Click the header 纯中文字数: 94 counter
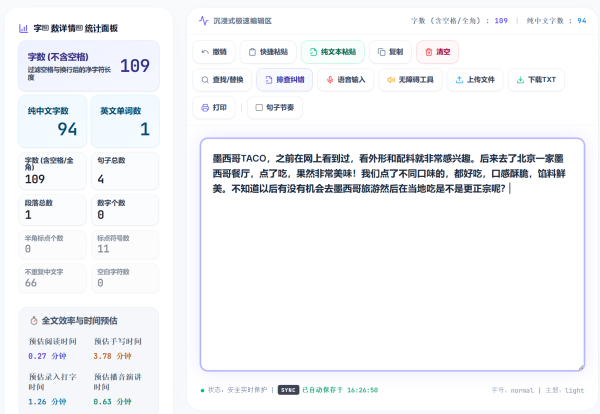 point(556,21)
